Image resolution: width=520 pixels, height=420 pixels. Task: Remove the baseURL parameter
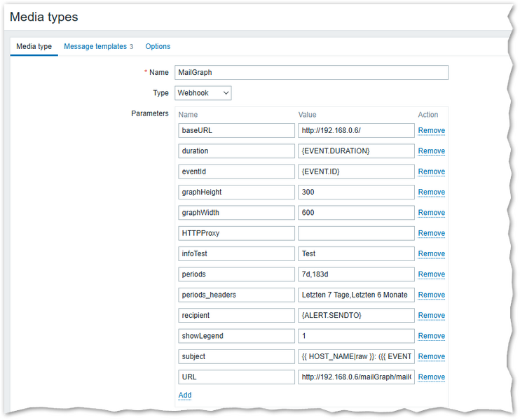[431, 131]
